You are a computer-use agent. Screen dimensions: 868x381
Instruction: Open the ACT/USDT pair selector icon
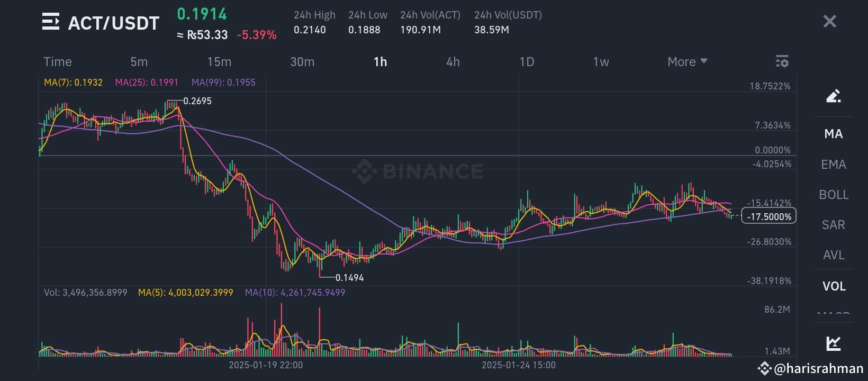coord(50,22)
